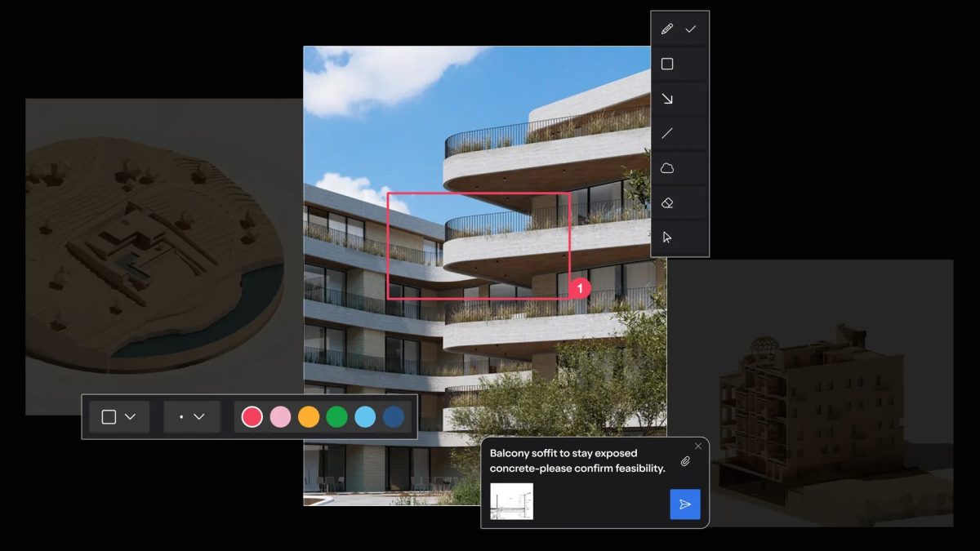The height and width of the screenshot is (551, 980).
Task: Open the shape type dropdown
Action: click(118, 417)
